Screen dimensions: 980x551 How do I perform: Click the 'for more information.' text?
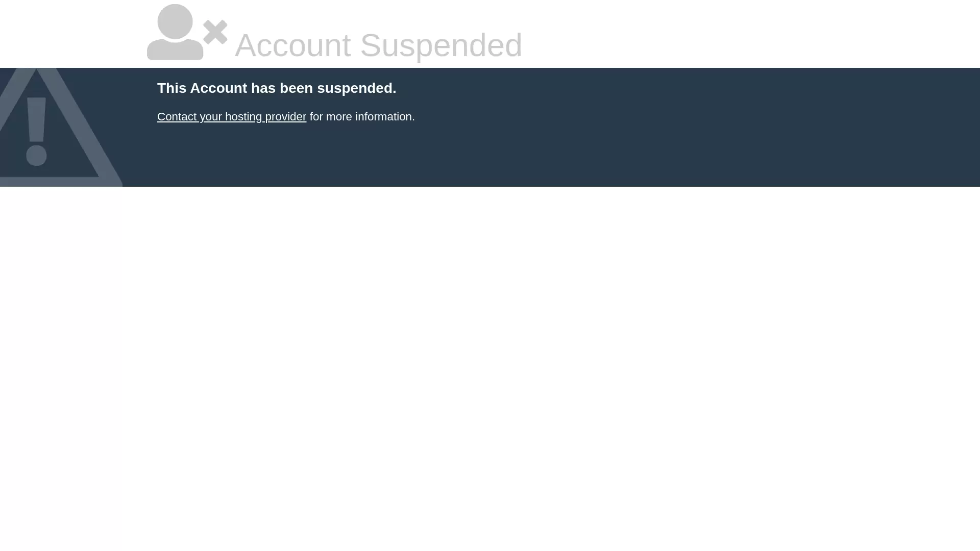362,117
